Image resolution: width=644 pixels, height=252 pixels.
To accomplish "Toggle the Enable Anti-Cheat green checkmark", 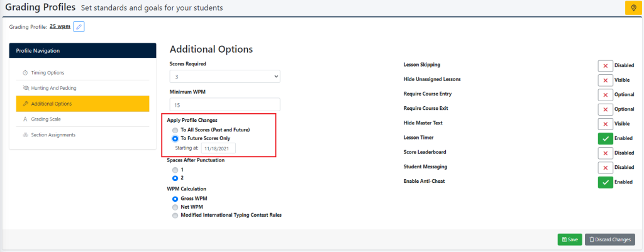I will click(605, 182).
